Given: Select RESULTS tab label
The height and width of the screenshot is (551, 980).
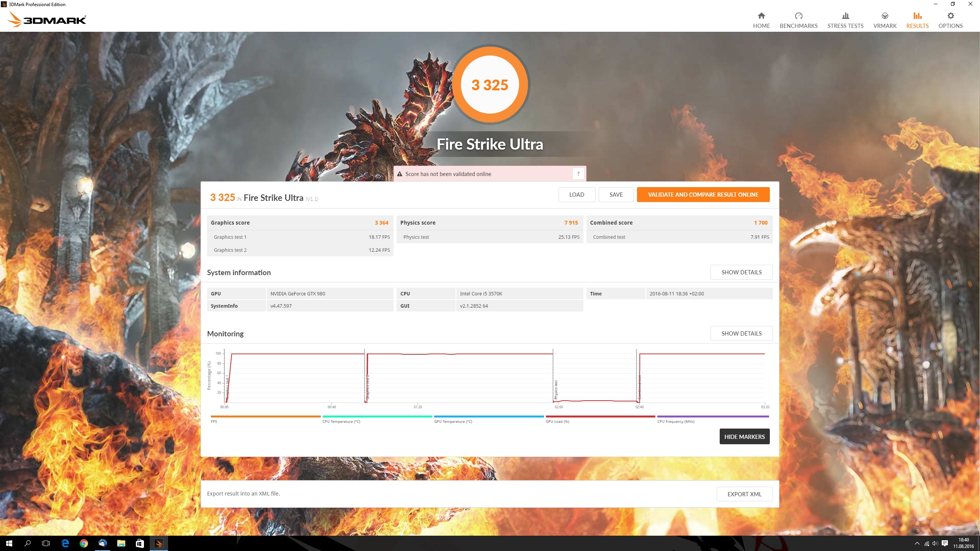Looking at the screenshot, I should [917, 26].
